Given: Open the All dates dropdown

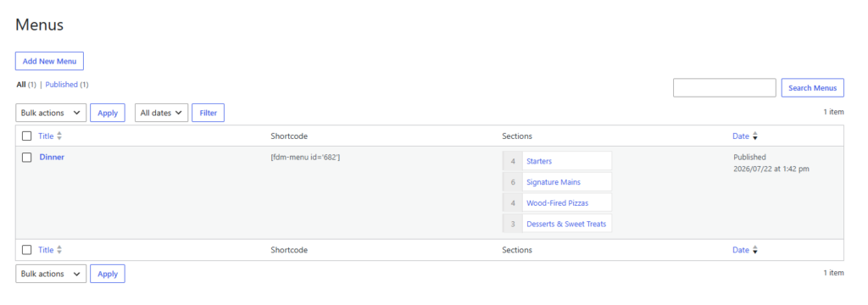Looking at the screenshot, I should click(162, 113).
